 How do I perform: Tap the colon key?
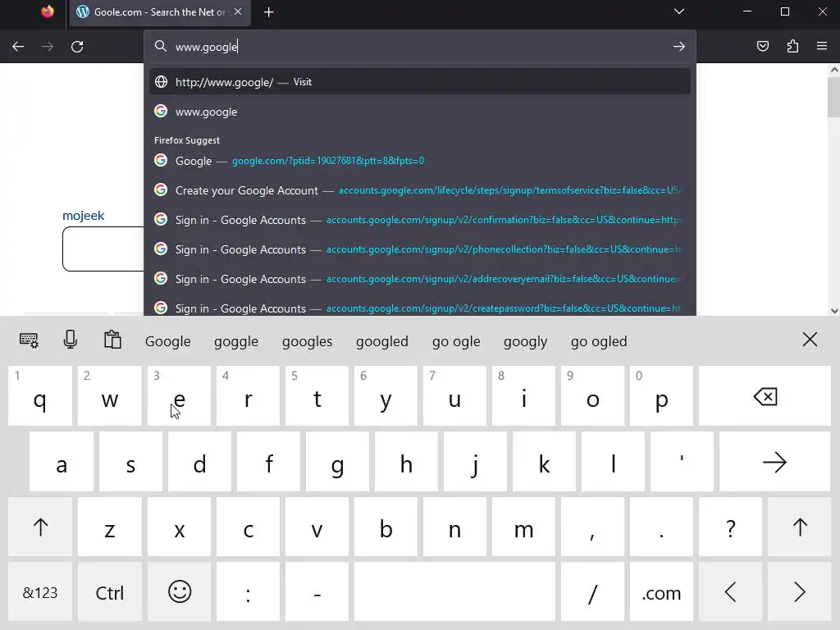click(x=248, y=592)
